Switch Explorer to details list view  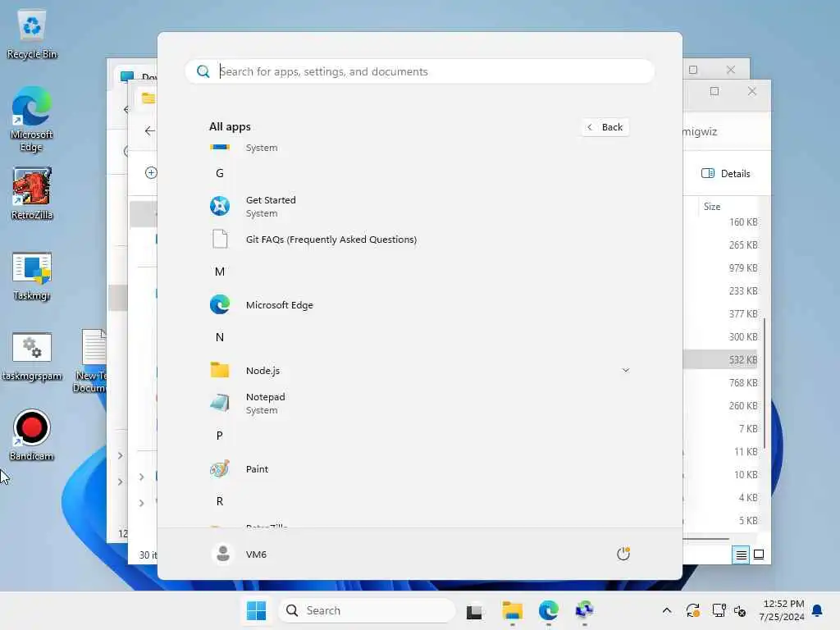(741, 555)
